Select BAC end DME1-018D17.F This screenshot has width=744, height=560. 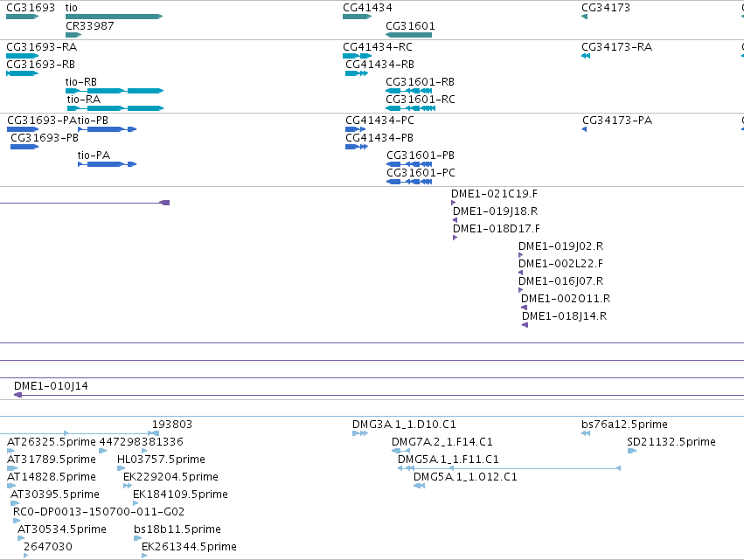pyautogui.click(x=455, y=238)
